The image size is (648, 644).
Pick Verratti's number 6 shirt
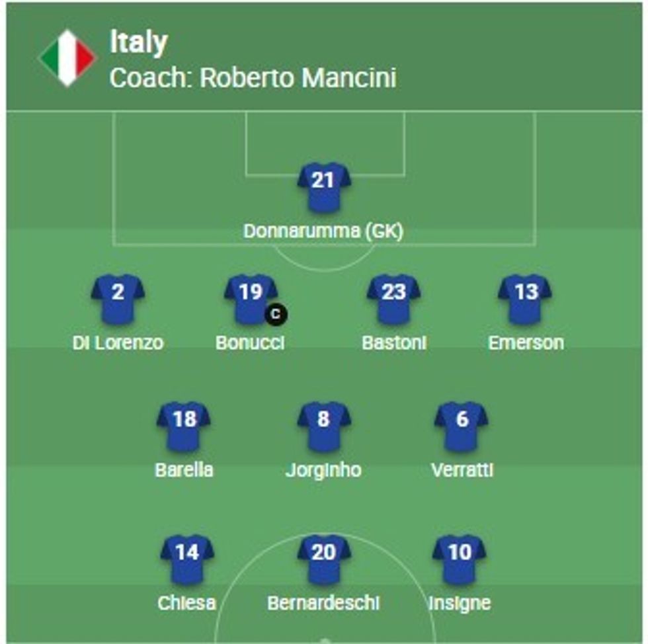pos(462,425)
